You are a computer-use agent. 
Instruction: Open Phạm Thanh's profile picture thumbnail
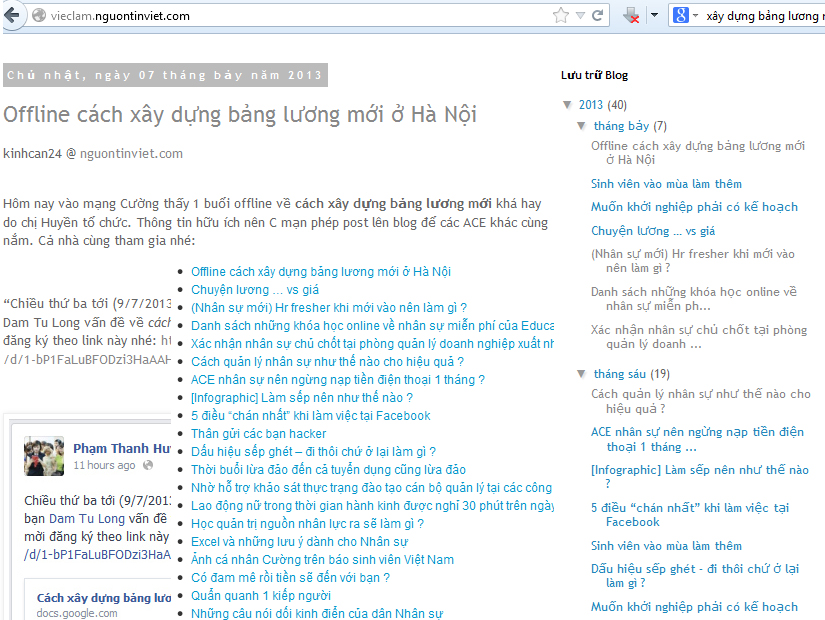(44, 456)
